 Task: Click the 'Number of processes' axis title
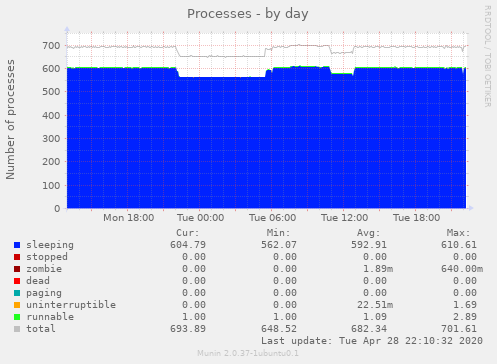pos(10,120)
